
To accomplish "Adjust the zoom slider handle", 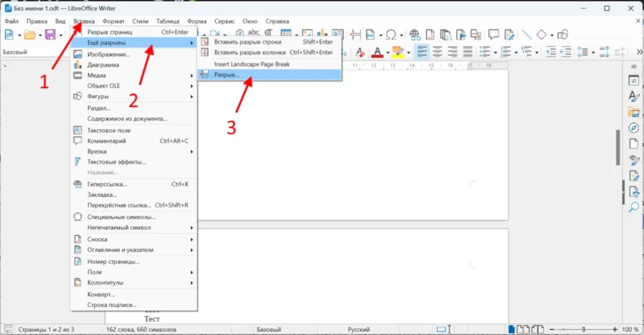I will pyautogui.click(x=583, y=329).
